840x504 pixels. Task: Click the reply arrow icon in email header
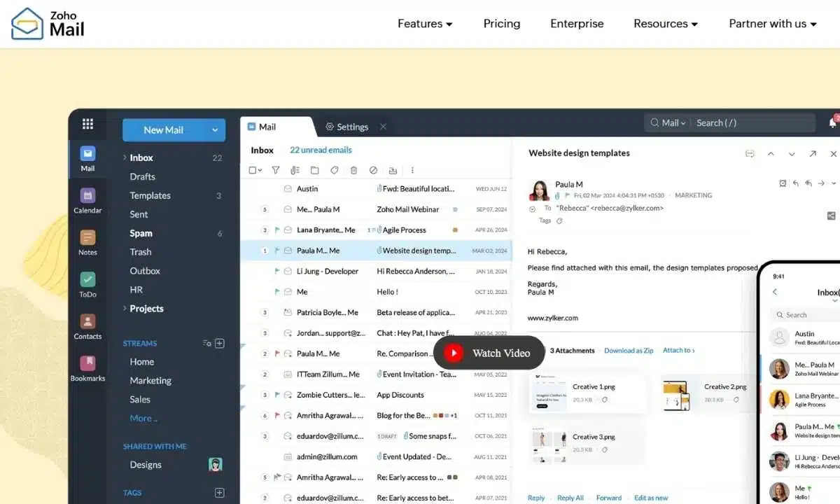[x=795, y=183]
